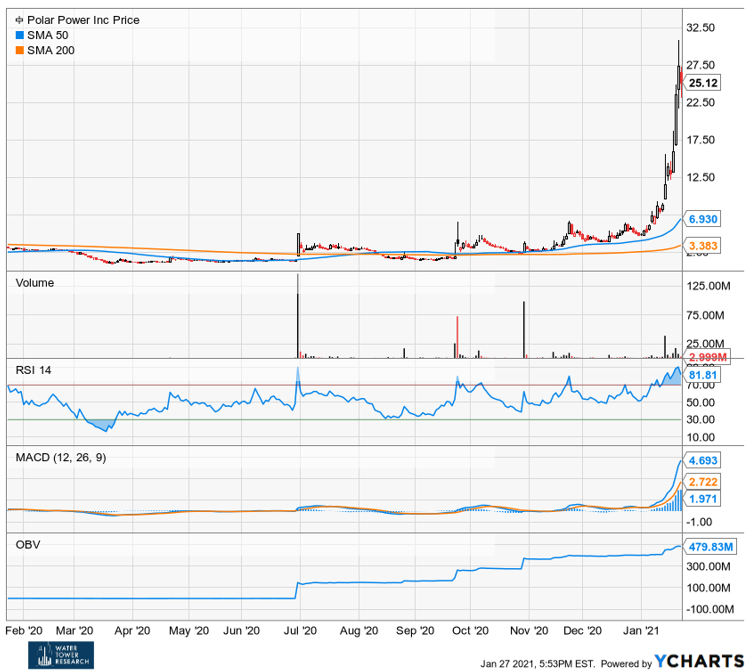
Task: Click the OBV panel label
Action: (x=28, y=545)
